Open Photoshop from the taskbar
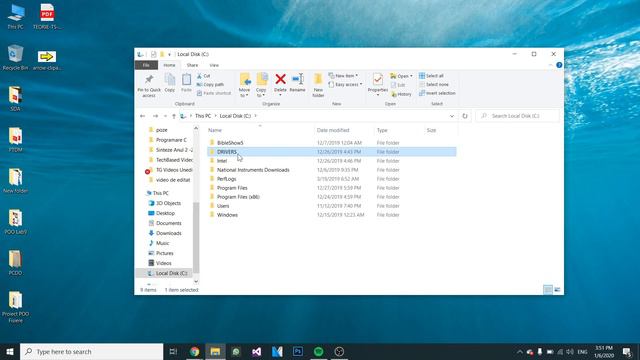The image size is (640, 360). (x=298, y=351)
